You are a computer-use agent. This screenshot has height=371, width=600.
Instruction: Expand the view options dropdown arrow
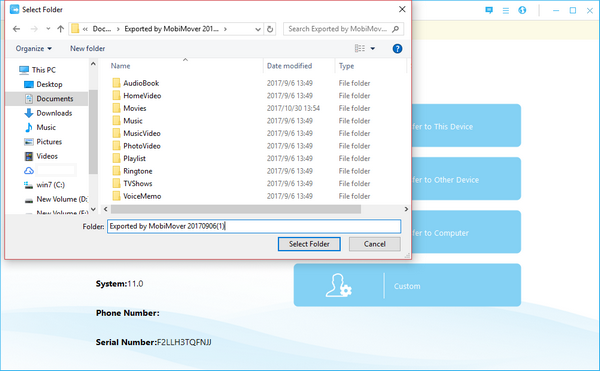372,49
